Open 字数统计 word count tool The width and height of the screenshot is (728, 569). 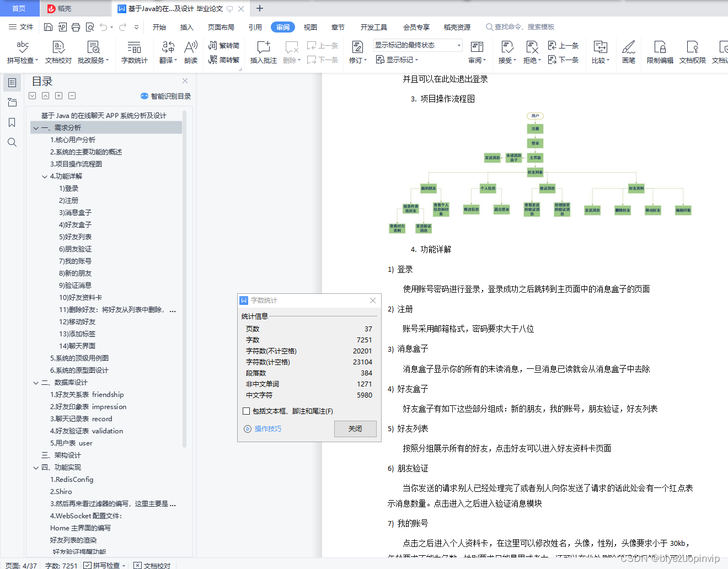click(134, 52)
